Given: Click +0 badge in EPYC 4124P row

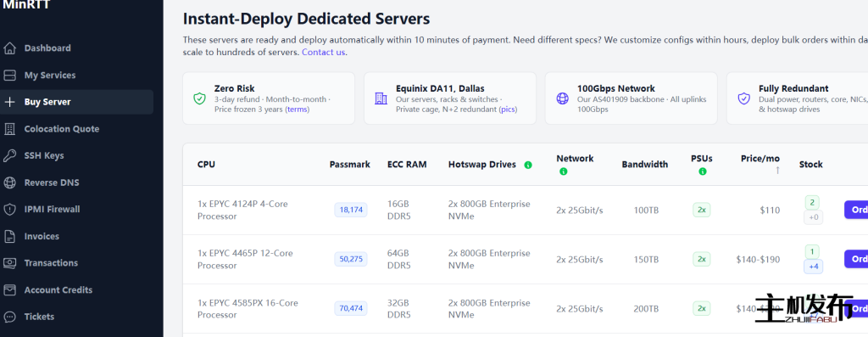Looking at the screenshot, I should (814, 218).
